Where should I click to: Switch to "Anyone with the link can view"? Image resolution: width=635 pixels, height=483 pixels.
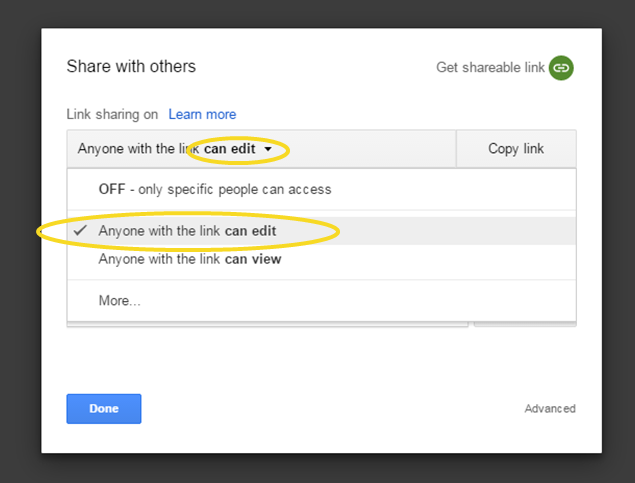(189, 259)
